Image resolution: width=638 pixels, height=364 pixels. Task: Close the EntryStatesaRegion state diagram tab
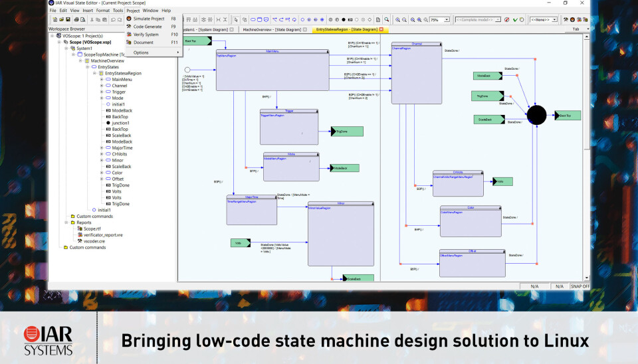click(x=381, y=29)
